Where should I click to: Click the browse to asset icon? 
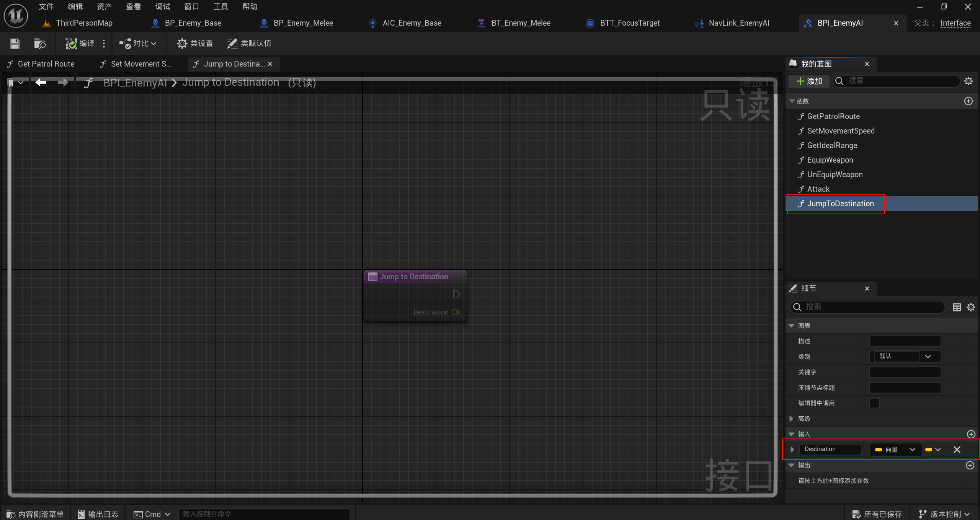pos(39,44)
